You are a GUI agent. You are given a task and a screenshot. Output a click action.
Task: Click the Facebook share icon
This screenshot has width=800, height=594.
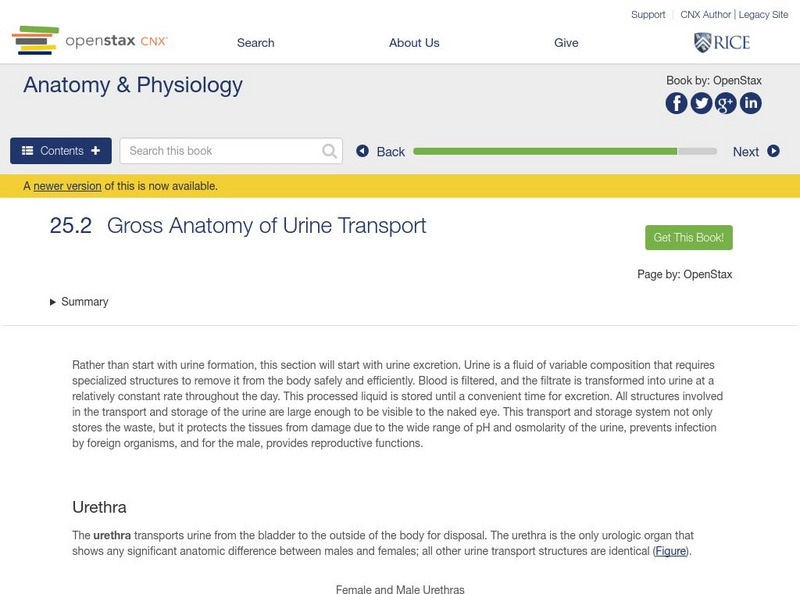677,103
